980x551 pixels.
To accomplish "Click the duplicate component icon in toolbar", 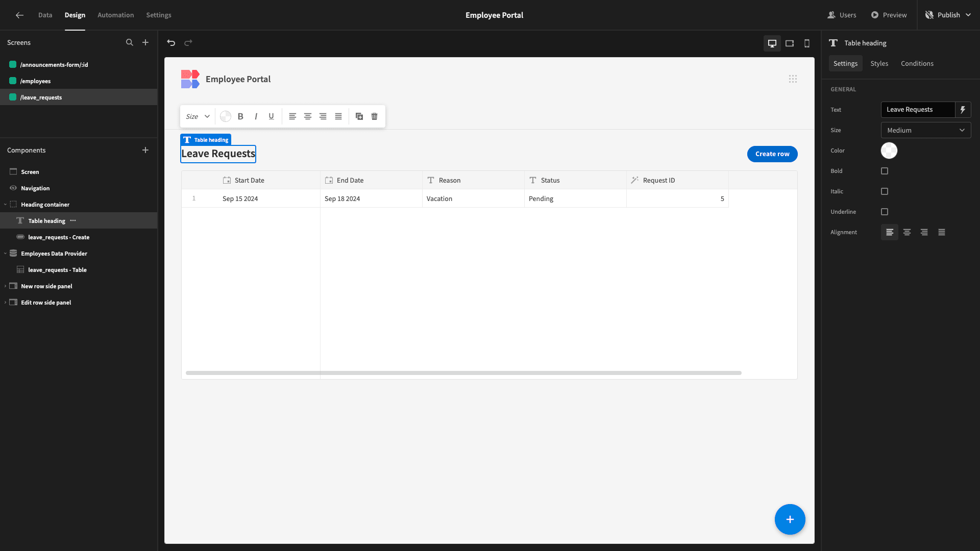I will point(359,116).
